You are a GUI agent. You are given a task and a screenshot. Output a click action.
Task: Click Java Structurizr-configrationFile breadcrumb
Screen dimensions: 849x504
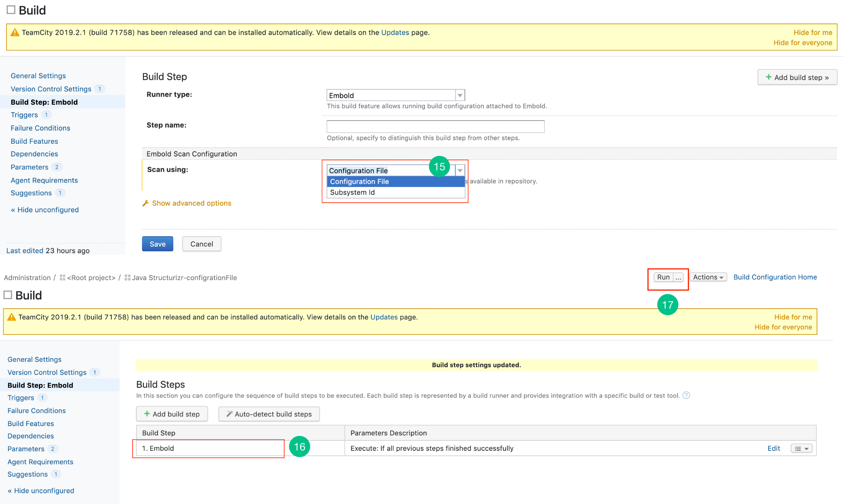(184, 277)
